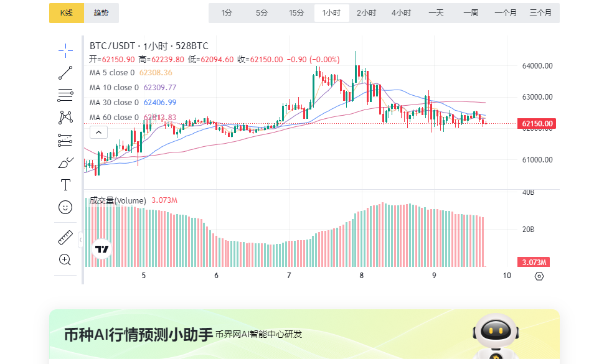The height and width of the screenshot is (364, 594).
Task: Choose the long/short position forecasting tool
Action: [x=65, y=140]
